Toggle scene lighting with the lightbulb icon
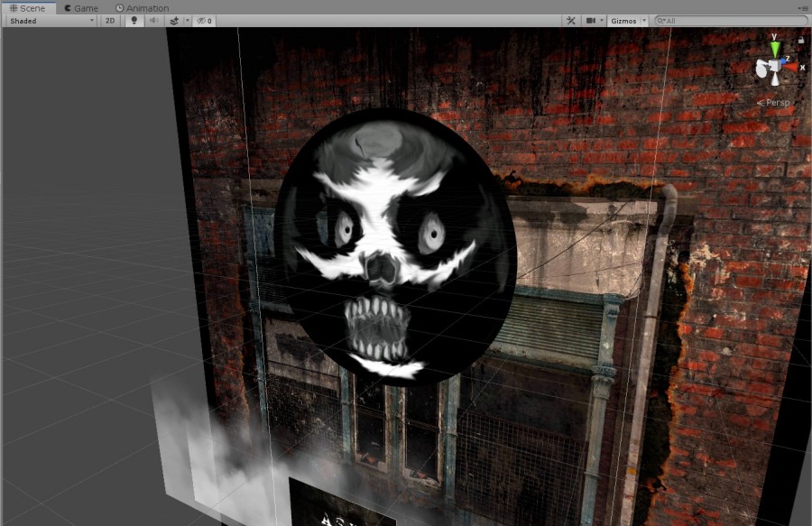The image size is (812, 526). point(134,21)
